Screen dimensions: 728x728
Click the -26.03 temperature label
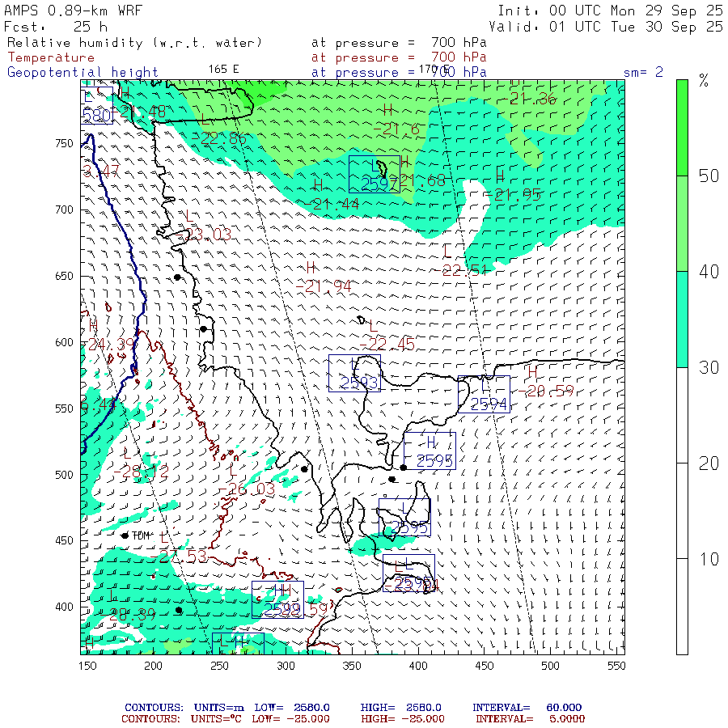[246, 490]
